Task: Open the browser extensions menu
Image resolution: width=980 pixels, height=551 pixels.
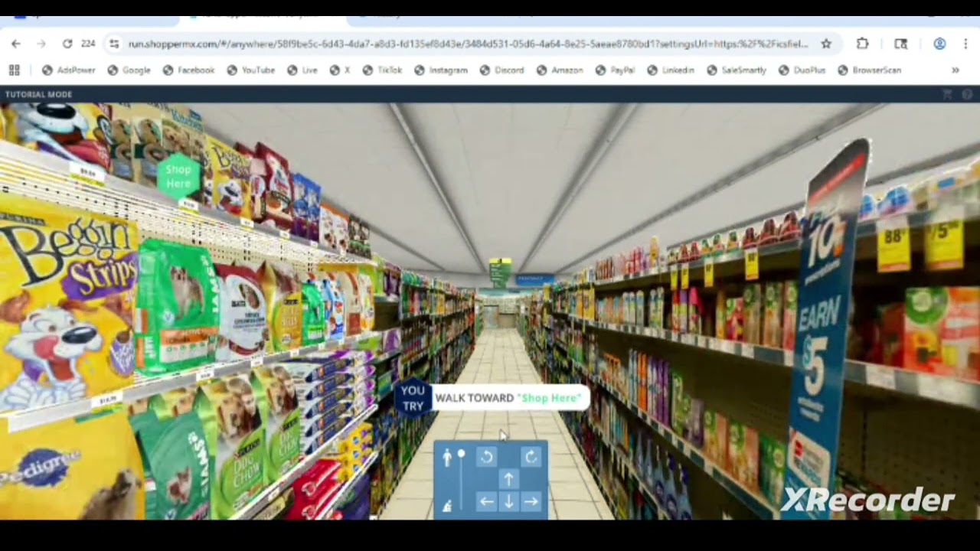Action: (863, 44)
